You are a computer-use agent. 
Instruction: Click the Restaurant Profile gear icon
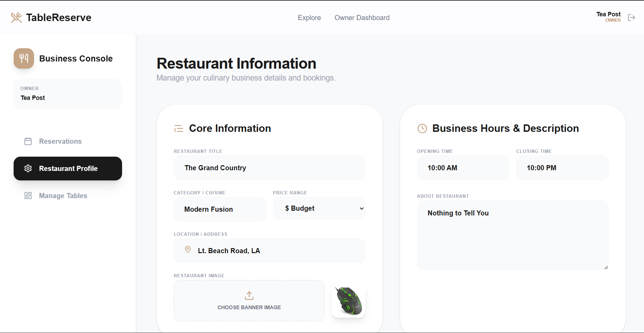point(28,169)
